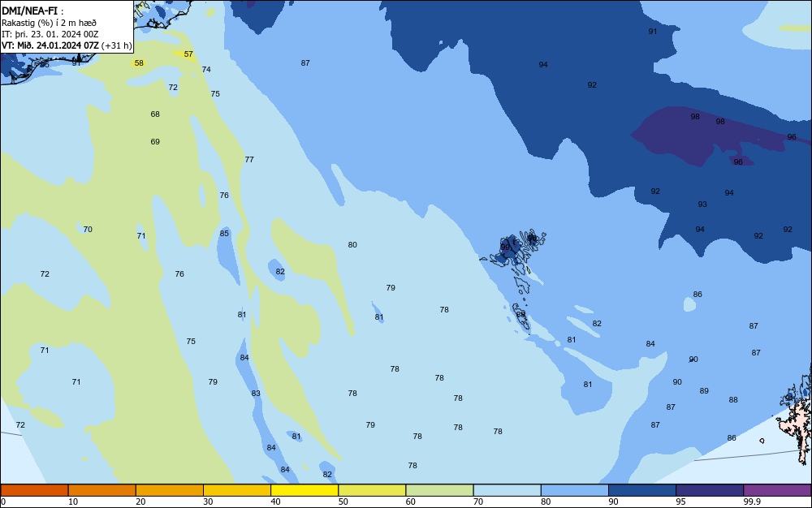Select the humidity value 69

coord(155,141)
